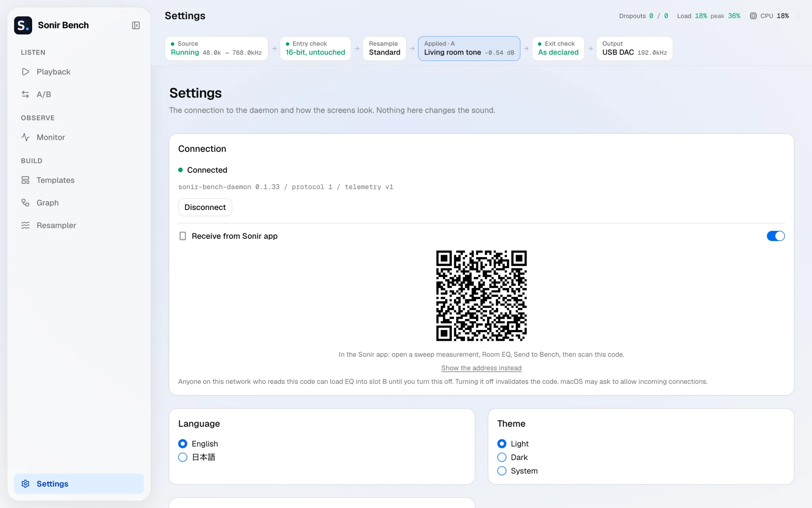Click the pairing QR code
This screenshot has height=508, width=812.
pos(481,296)
